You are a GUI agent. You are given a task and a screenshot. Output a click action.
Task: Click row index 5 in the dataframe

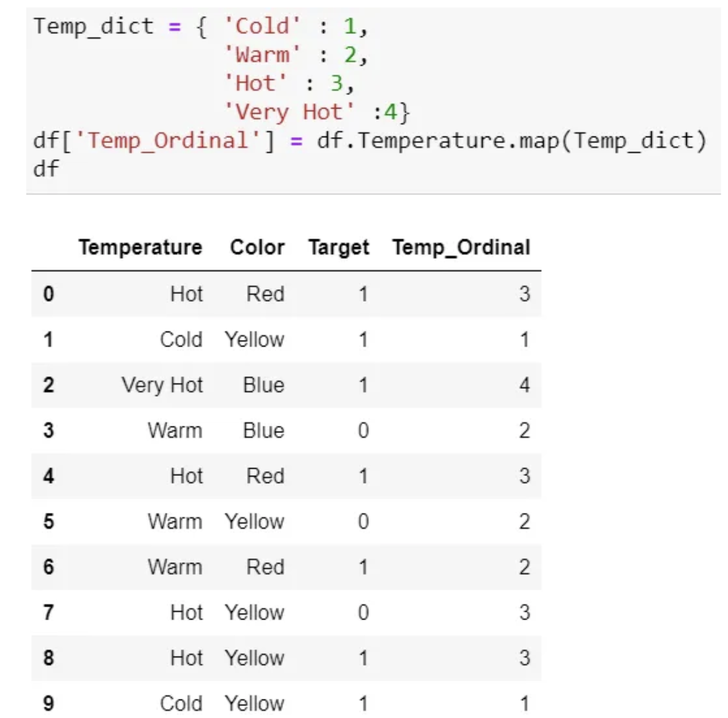48,522
